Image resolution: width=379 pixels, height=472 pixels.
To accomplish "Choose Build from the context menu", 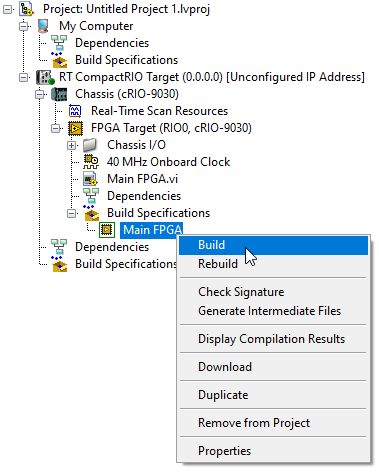I will (x=273, y=245).
